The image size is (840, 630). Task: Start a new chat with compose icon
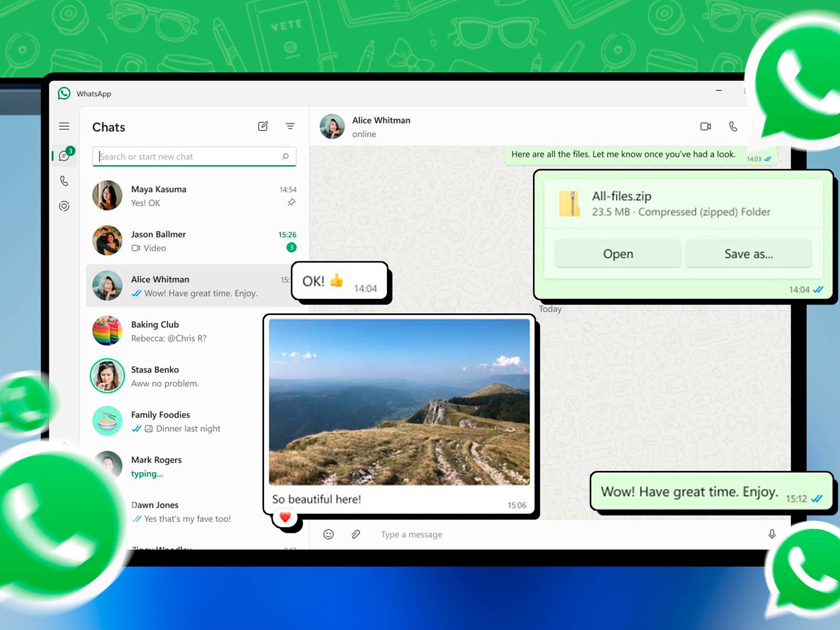(263, 126)
